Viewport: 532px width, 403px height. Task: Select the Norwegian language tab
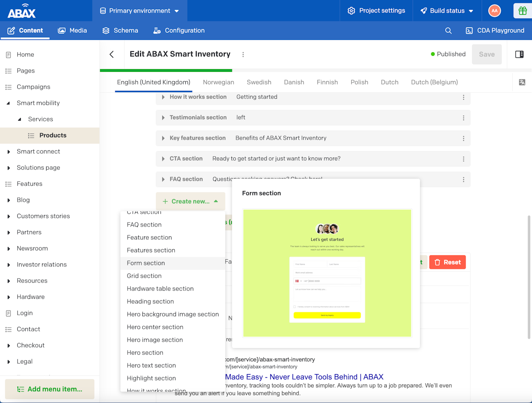[218, 82]
